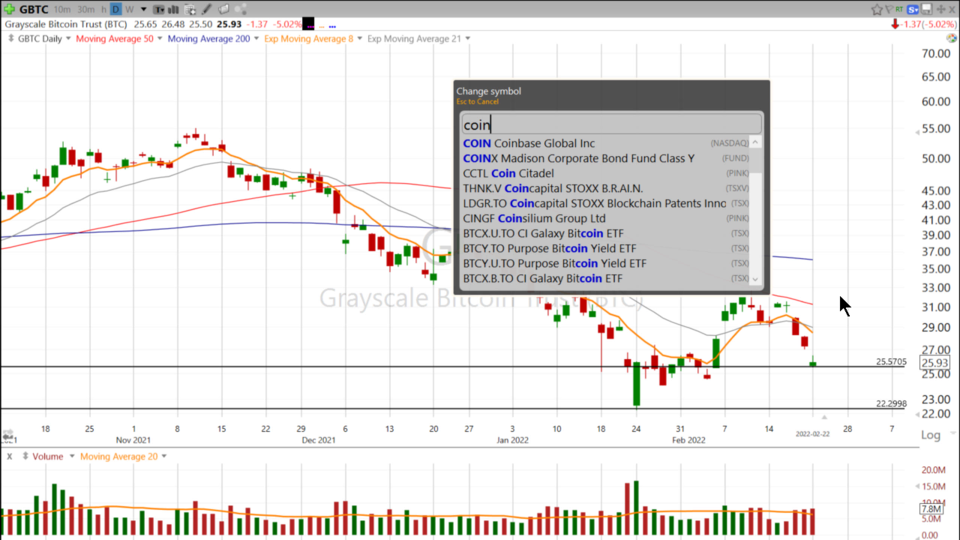
Task: Click the GBTC ticker symbol label
Action: pos(33,9)
